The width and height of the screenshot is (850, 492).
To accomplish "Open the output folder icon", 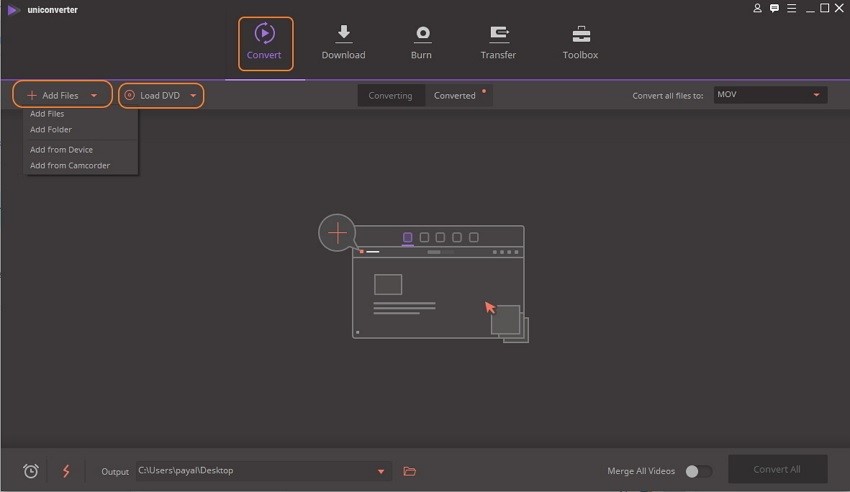I will point(409,471).
